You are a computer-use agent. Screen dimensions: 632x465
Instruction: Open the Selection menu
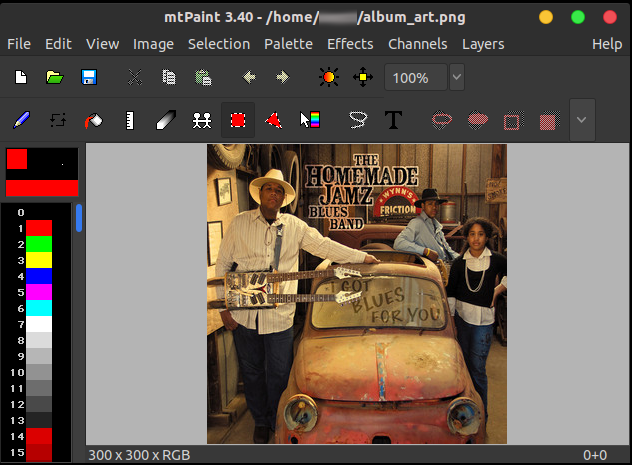[219, 44]
